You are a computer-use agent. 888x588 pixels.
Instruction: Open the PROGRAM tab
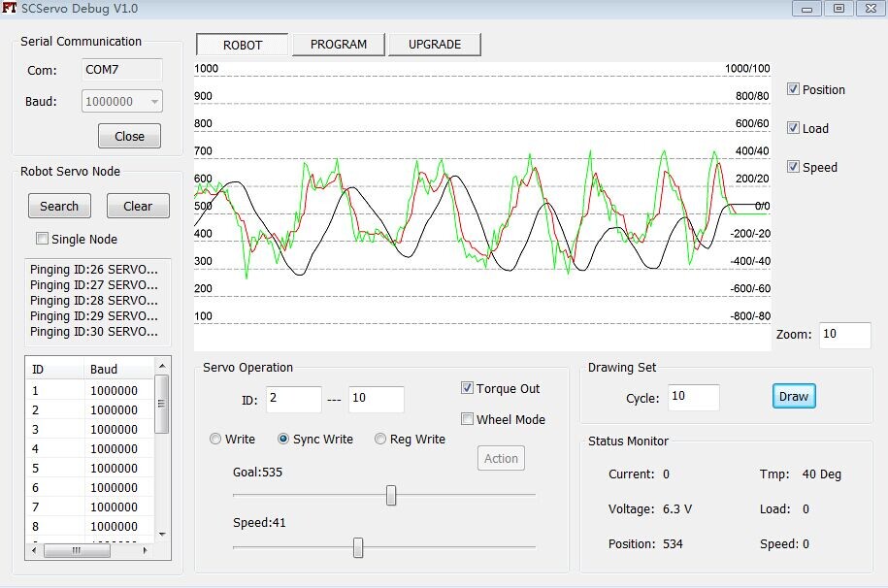[x=339, y=45]
